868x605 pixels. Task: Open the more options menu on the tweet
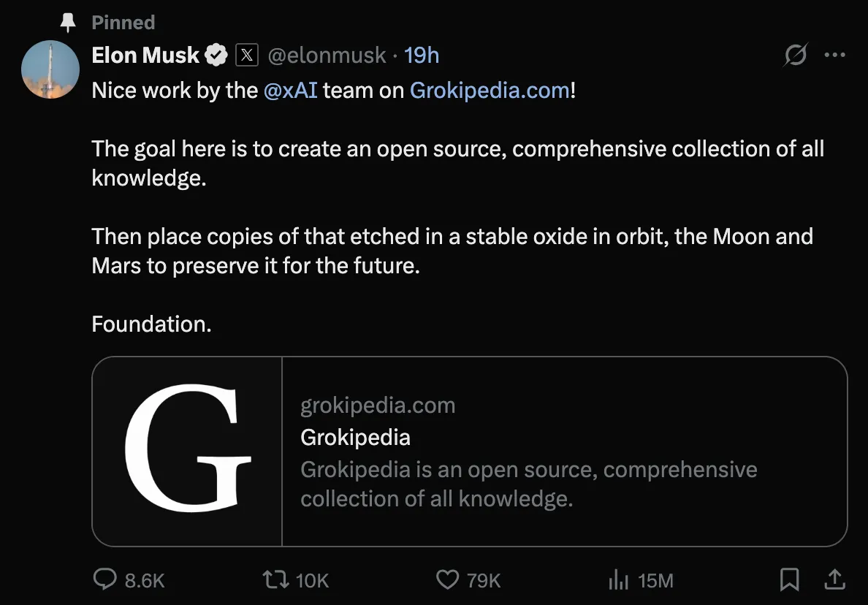point(835,54)
